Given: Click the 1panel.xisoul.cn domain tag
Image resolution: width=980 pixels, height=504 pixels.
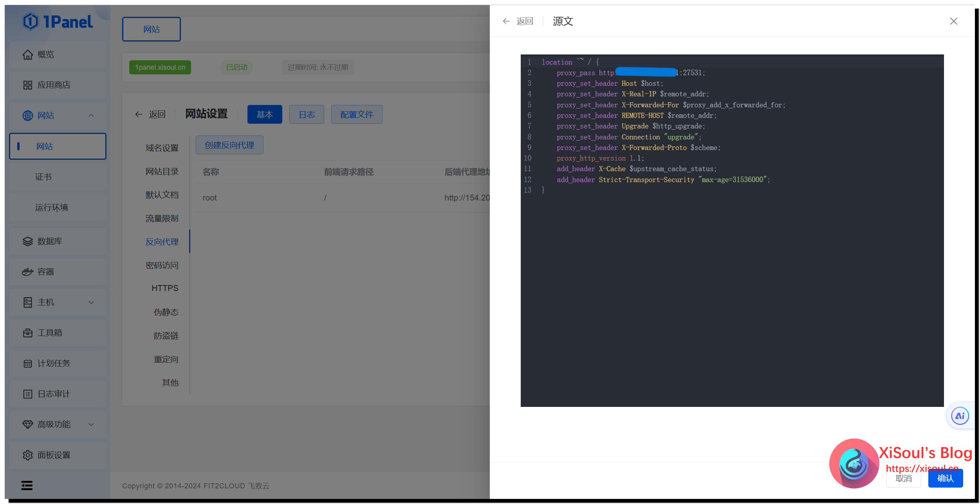Looking at the screenshot, I should (x=160, y=67).
